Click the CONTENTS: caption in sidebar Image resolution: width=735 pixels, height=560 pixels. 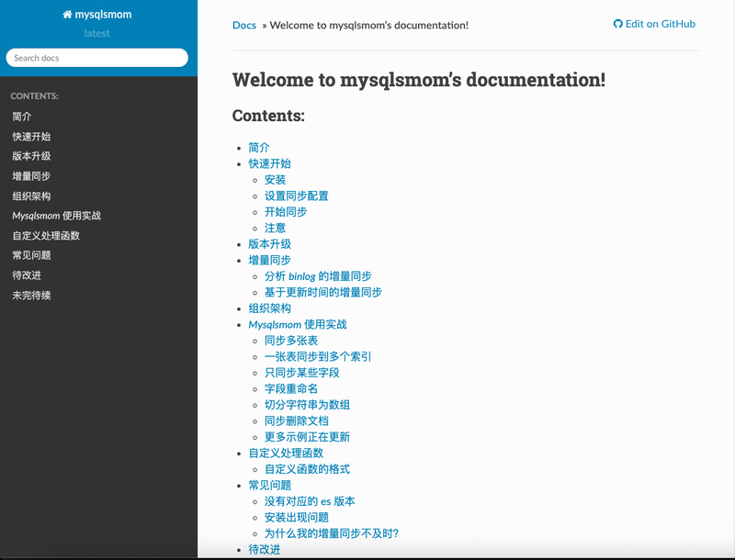pyautogui.click(x=34, y=96)
